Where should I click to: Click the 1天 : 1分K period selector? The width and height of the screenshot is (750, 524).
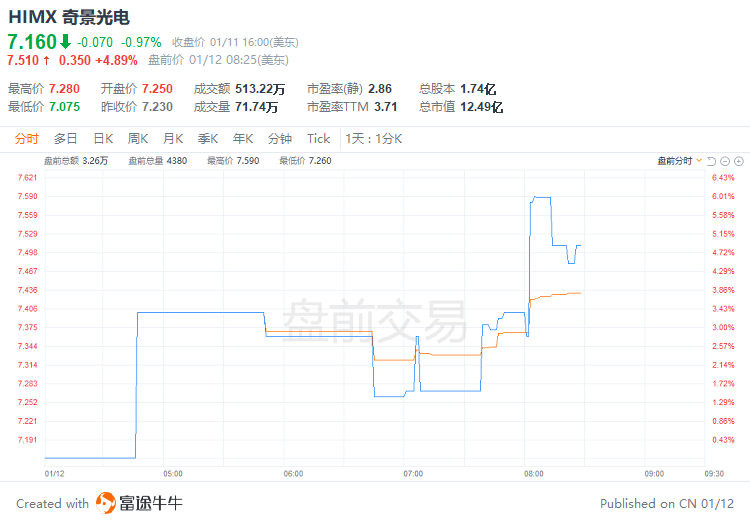pyautogui.click(x=374, y=139)
